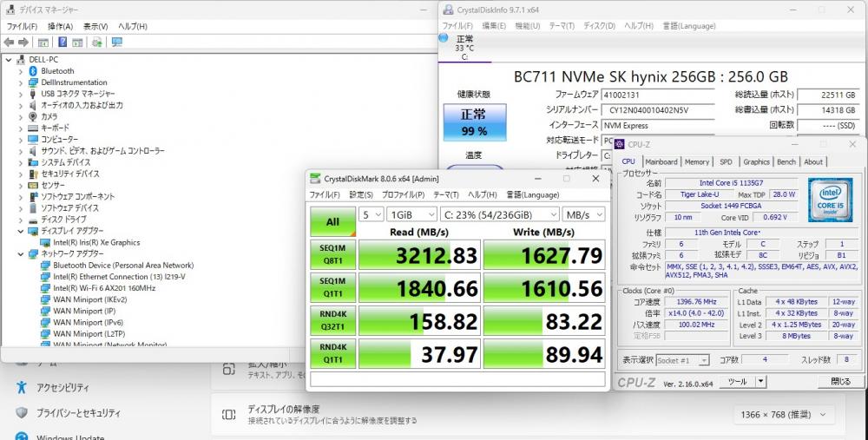Click the Ethernet Connection I219-V adapter icon
Image resolution: width=868 pixels, height=440 pixels.
tap(45, 277)
